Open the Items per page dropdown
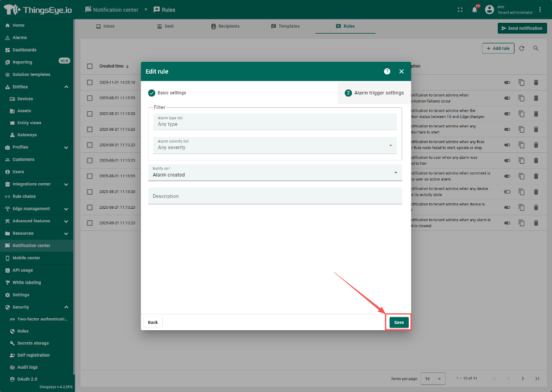 coord(433,378)
